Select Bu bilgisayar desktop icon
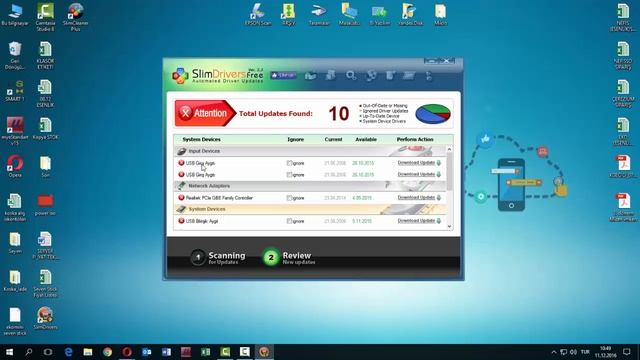 [15, 15]
